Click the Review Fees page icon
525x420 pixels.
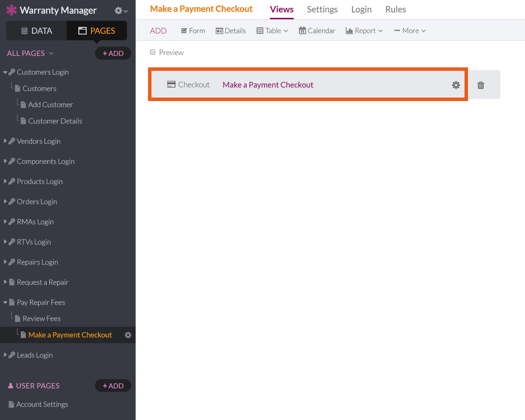click(18, 318)
